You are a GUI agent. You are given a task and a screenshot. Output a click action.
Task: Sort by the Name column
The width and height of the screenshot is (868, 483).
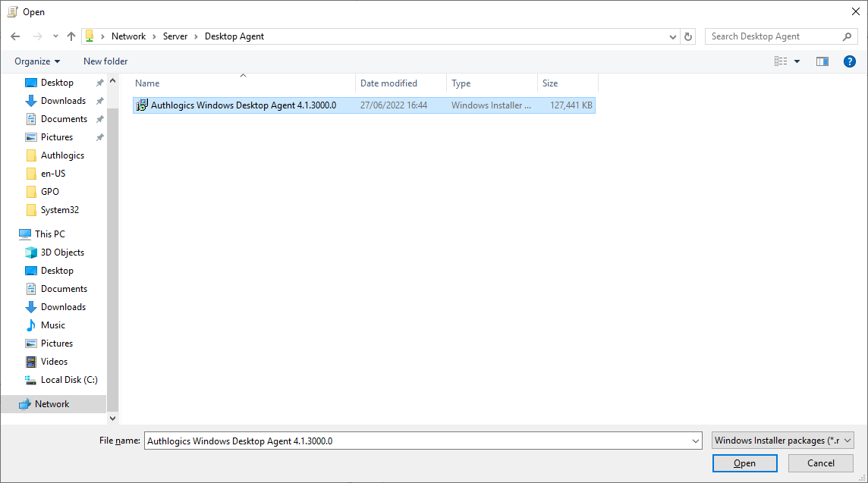244,83
